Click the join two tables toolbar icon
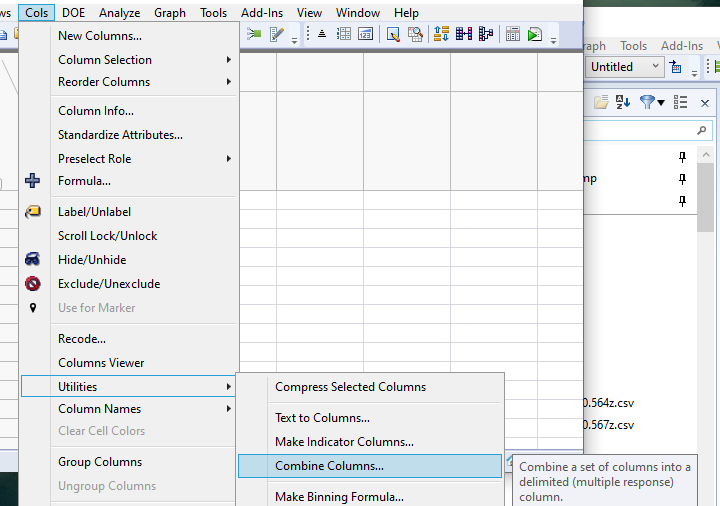720x506 pixels. click(x=464, y=34)
